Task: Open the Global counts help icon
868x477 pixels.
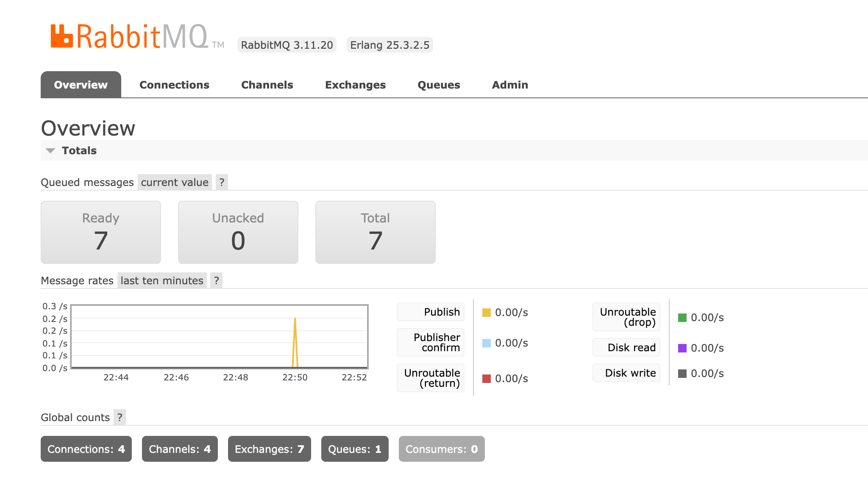Action: [x=120, y=417]
